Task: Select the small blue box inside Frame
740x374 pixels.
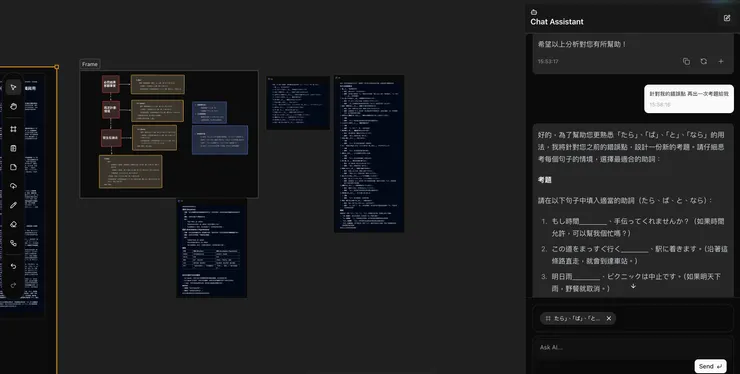Action: [210, 112]
